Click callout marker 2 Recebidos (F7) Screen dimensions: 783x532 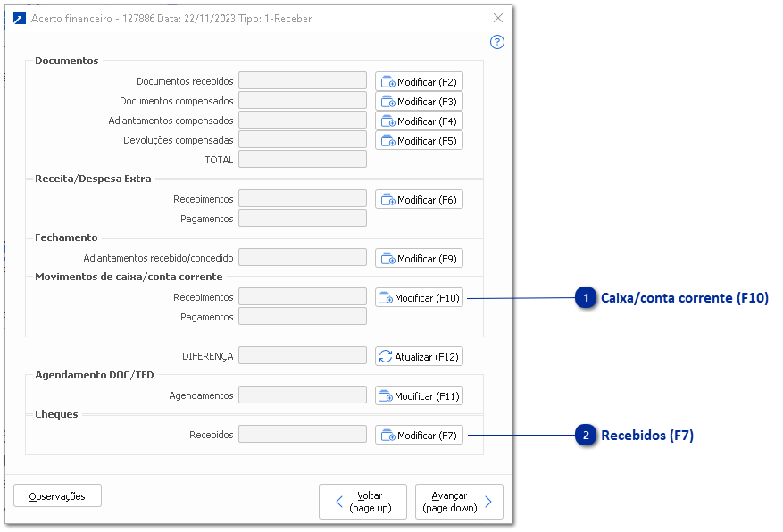pyautogui.click(x=586, y=436)
